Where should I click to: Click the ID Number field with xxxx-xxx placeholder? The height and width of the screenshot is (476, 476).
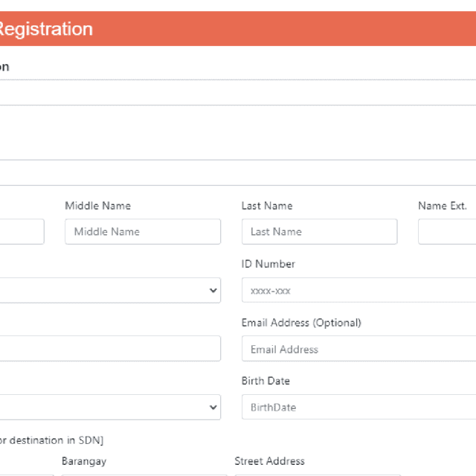pos(358,290)
